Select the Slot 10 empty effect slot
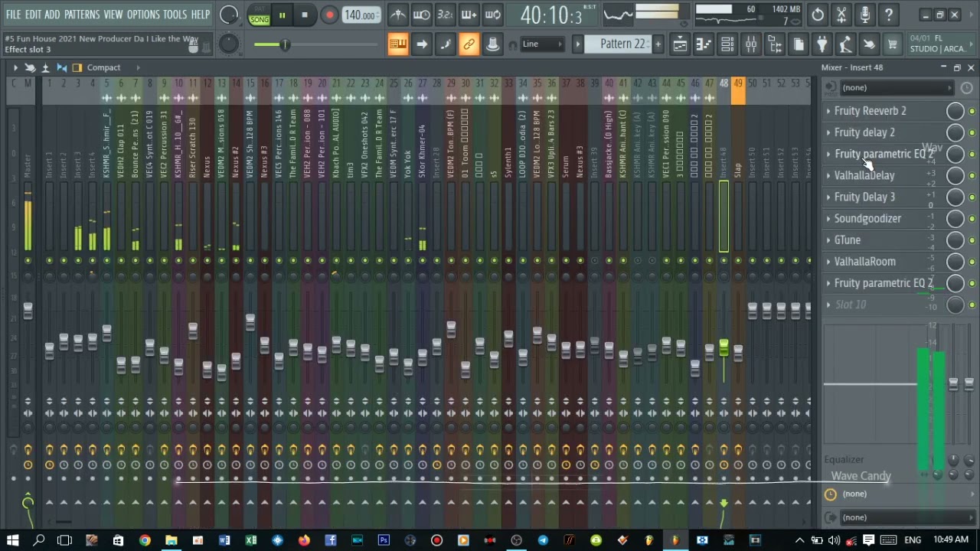The image size is (980, 551). 850,305
